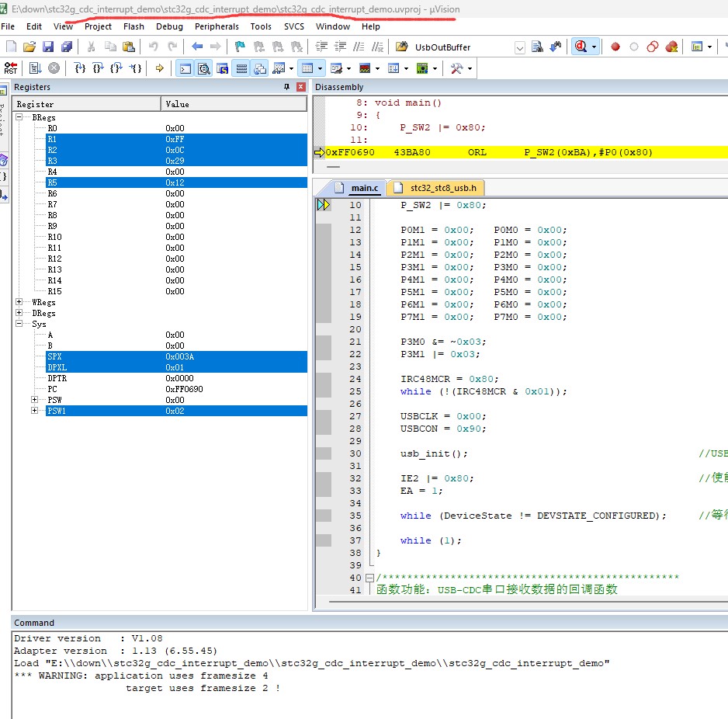728x719 pixels.
Task: Toggle the Registers window
Action: click(x=241, y=68)
